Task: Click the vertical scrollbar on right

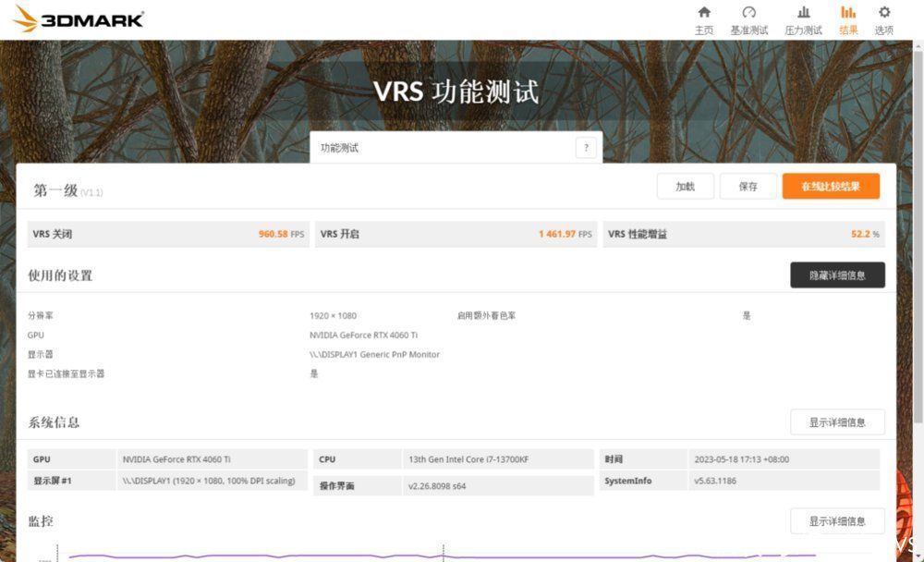Action: point(918,236)
